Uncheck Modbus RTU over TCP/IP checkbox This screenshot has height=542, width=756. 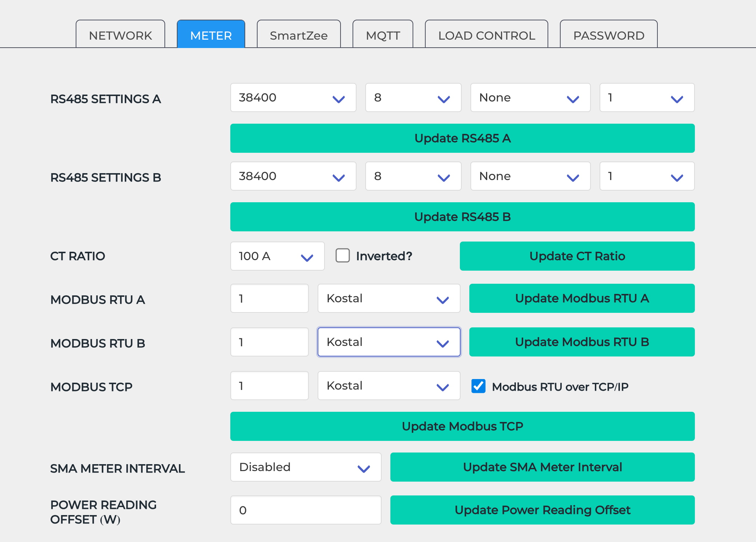pos(478,386)
